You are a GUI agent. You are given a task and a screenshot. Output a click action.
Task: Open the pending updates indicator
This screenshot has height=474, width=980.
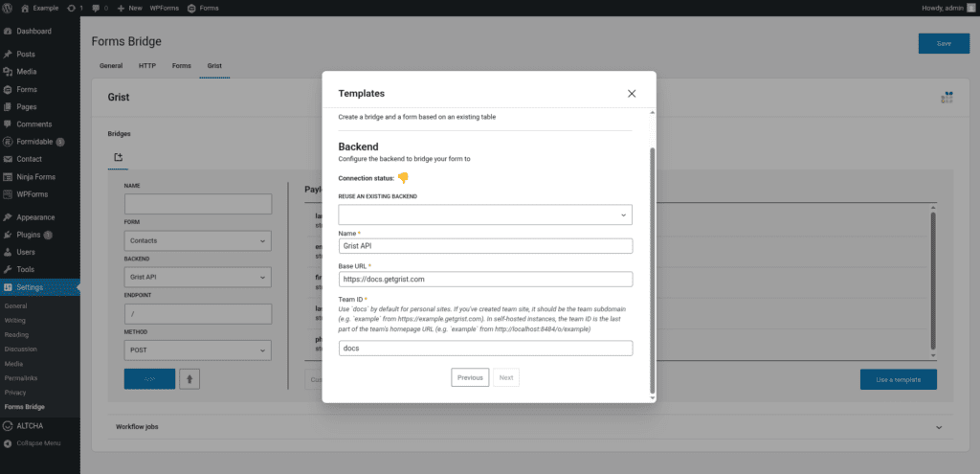(x=75, y=8)
